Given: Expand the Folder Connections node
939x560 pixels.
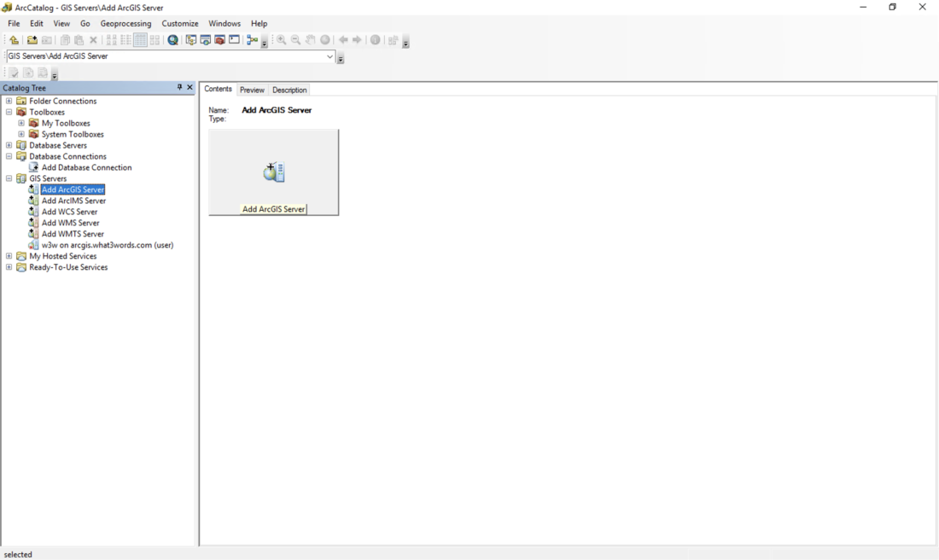Looking at the screenshot, I should click(9, 102).
